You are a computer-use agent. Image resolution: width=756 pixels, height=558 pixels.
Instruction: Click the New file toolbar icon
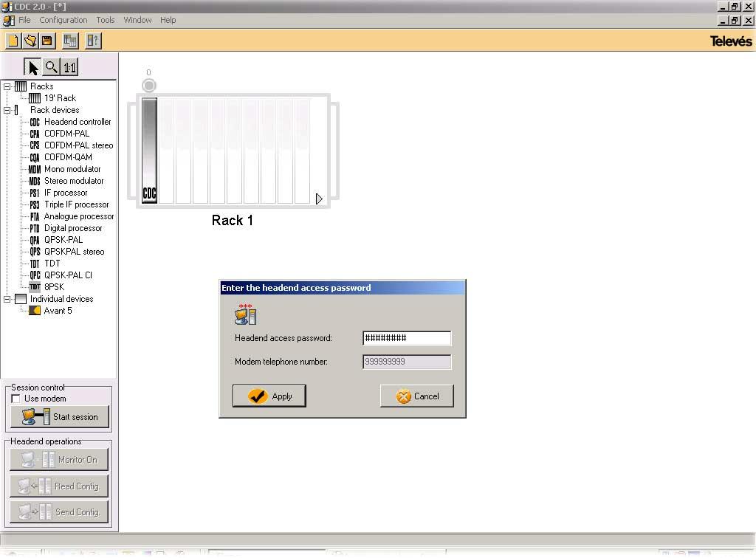(13, 41)
